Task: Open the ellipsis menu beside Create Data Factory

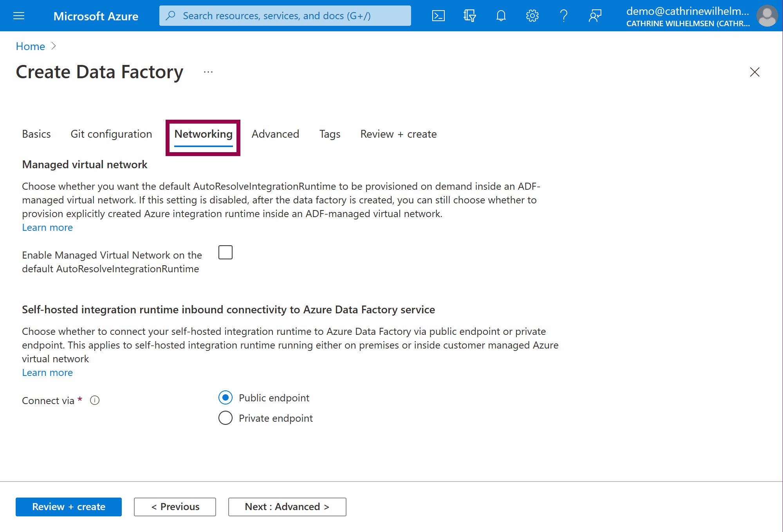Action: [x=208, y=72]
